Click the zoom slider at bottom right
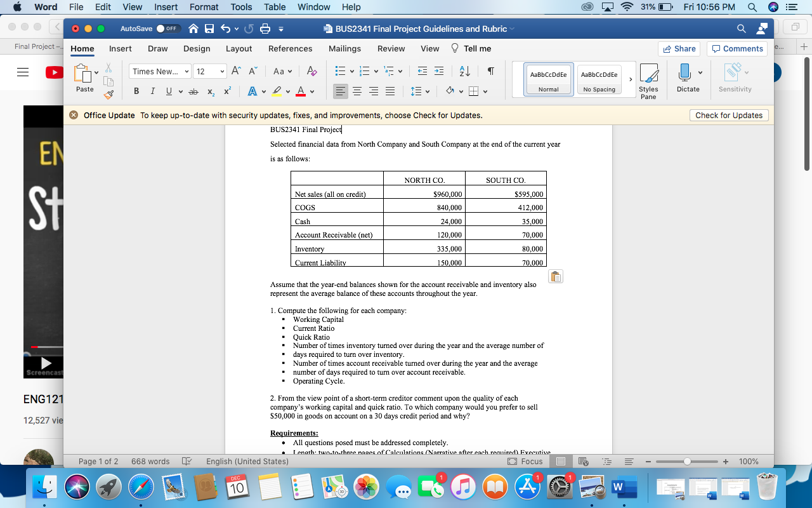Image resolution: width=812 pixels, height=508 pixels. (x=687, y=462)
